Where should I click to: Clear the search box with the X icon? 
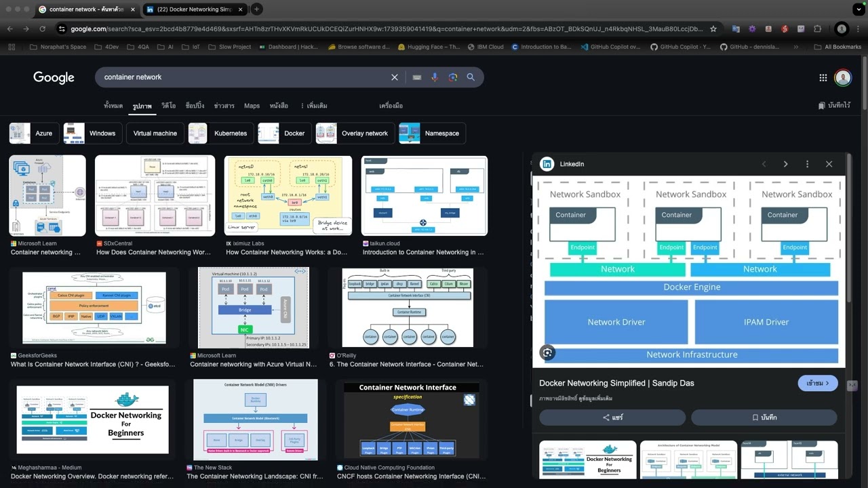[394, 77]
